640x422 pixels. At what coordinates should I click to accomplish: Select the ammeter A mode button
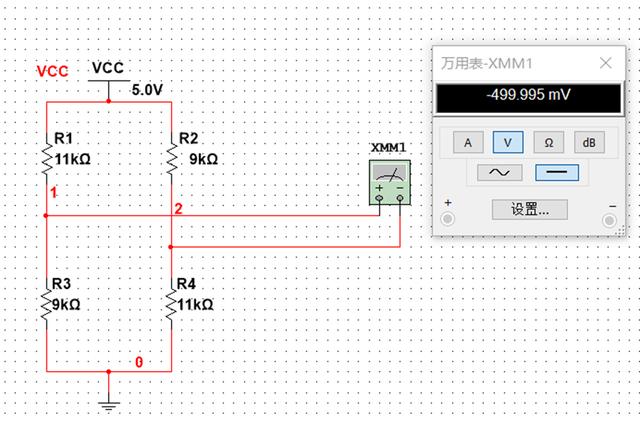click(x=468, y=142)
